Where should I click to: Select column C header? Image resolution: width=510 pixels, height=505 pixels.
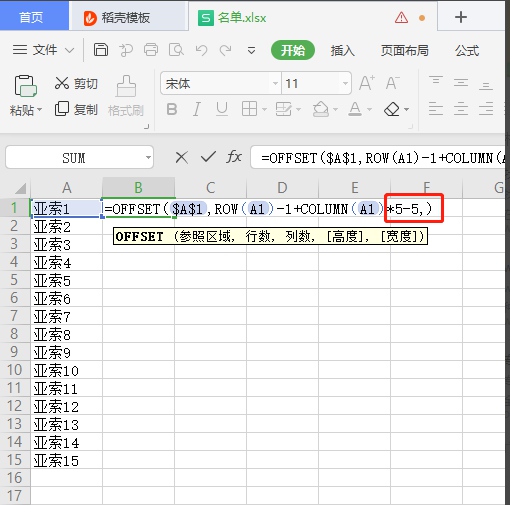(210, 188)
